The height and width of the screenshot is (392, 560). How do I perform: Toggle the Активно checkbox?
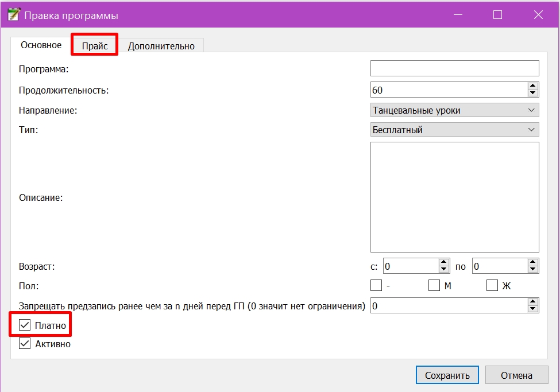pos(25,343)
